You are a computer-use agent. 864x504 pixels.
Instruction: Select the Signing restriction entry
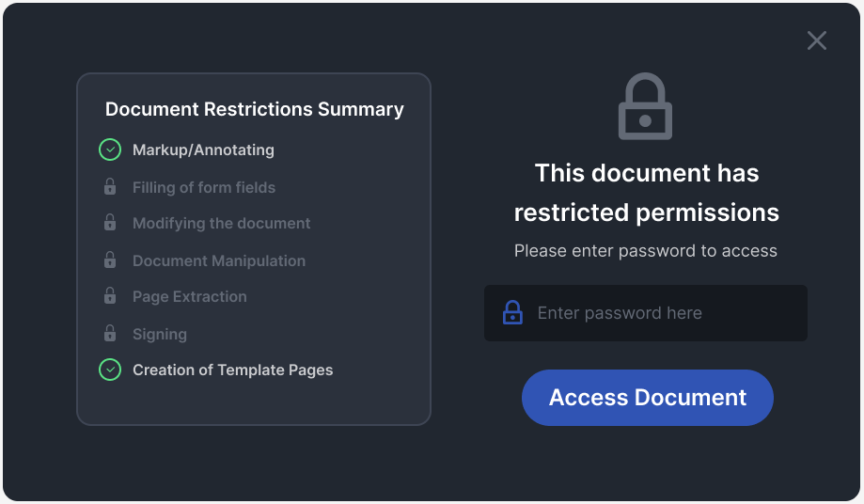(x=160, y=334)
